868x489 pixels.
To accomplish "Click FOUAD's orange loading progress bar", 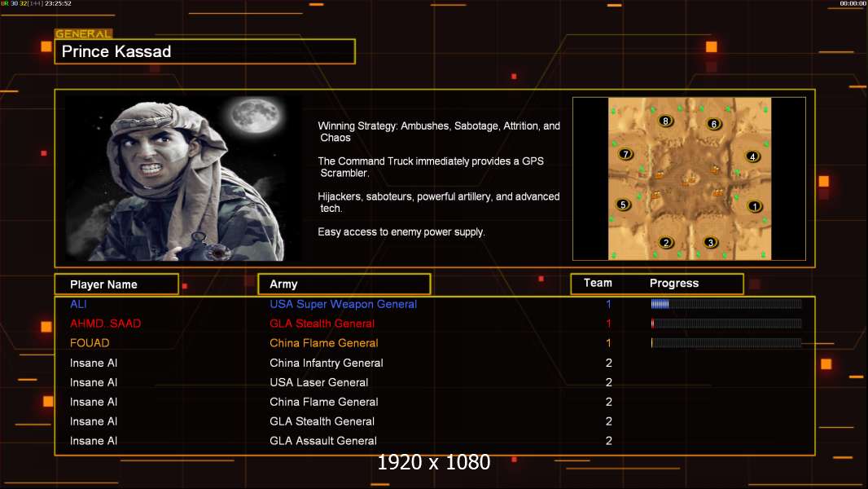I will [x=726, y=343].
